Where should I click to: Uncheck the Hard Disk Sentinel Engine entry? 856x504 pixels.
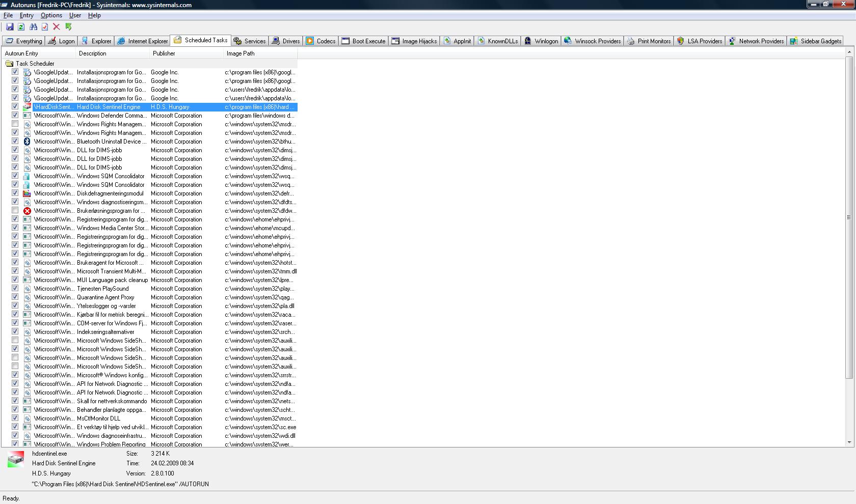pyautogui.click(x=15, y=107)
